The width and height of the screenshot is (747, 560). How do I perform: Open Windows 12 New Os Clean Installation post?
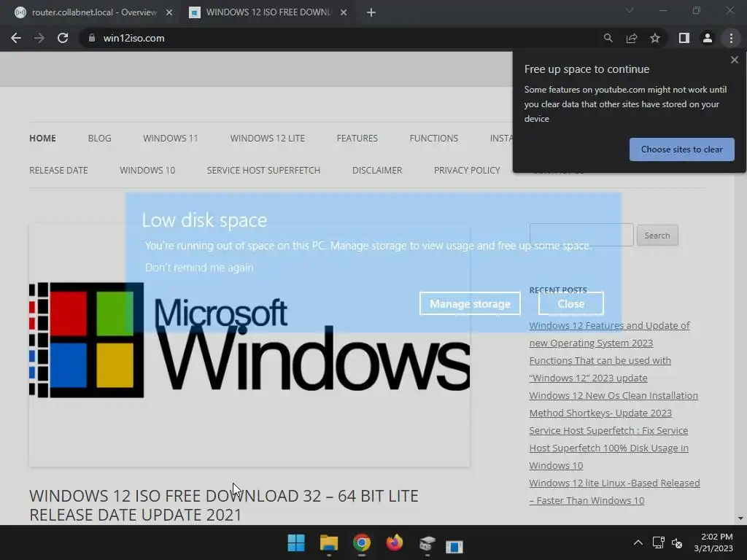pos(614,404)
